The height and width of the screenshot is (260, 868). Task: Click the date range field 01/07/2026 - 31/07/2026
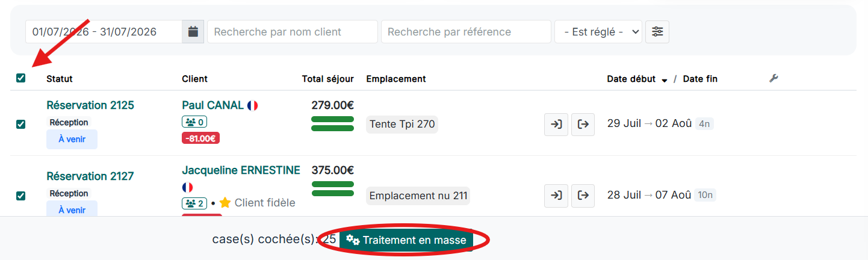tap(104, 32)
